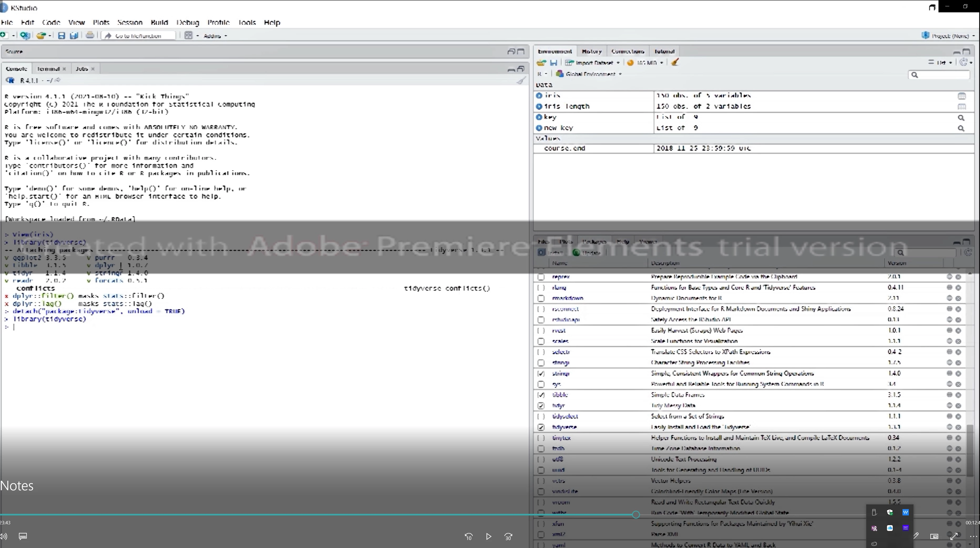Open the tinytex package link
This screenshot has width=980, height=548.
[x=561, y=438]
